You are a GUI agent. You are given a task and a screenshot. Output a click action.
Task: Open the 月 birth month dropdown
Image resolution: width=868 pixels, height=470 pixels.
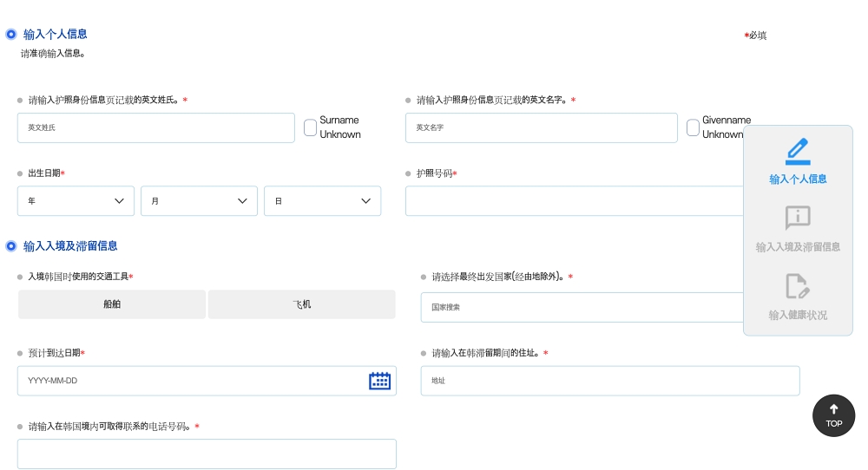click(x=200, y=200)
